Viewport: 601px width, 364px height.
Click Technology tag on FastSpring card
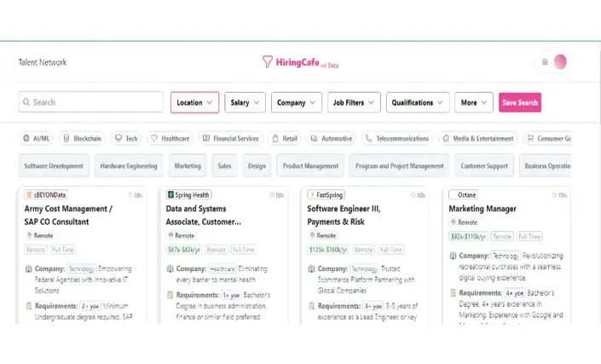pyautogui.click(x=364, y=269)
